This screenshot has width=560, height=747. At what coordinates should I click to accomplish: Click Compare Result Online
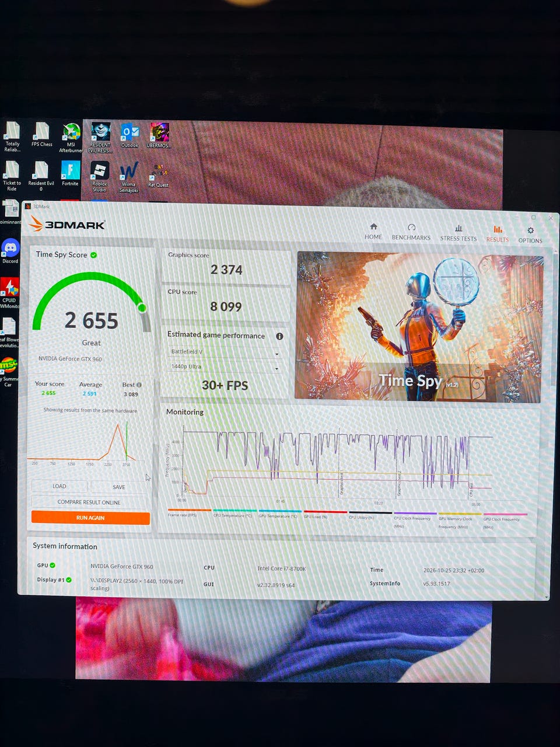(x=89, y=502)
